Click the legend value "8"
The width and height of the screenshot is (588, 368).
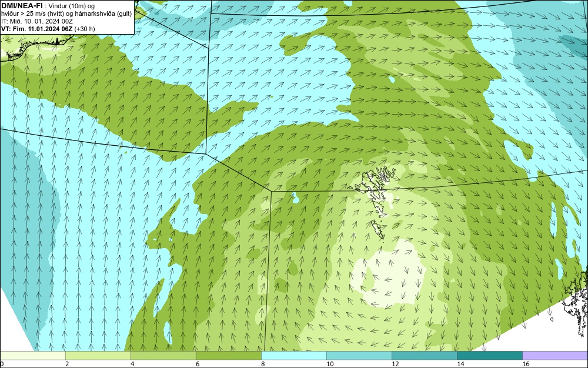[x=263, y=364]
